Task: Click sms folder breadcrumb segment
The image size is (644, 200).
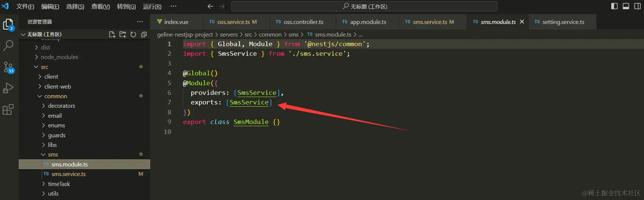Action: tap(294, 34)
